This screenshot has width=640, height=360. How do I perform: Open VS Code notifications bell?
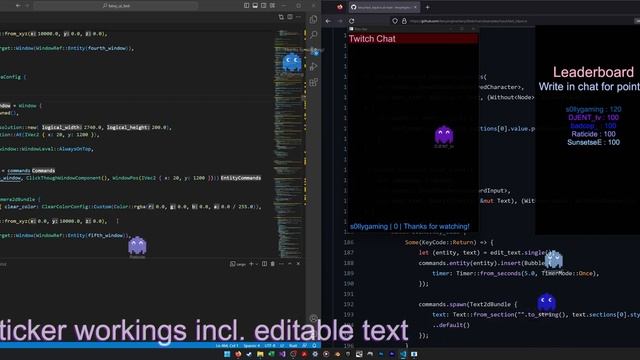point(315,346)
